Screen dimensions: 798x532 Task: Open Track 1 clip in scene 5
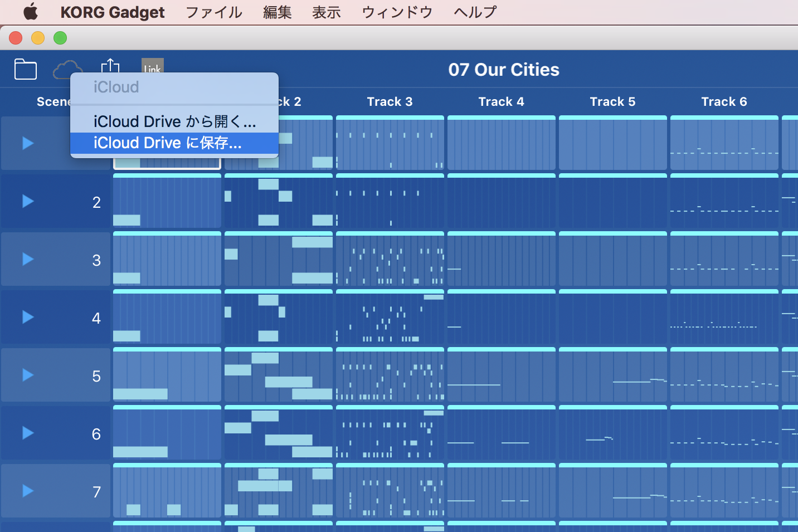[x=167, y=374]
